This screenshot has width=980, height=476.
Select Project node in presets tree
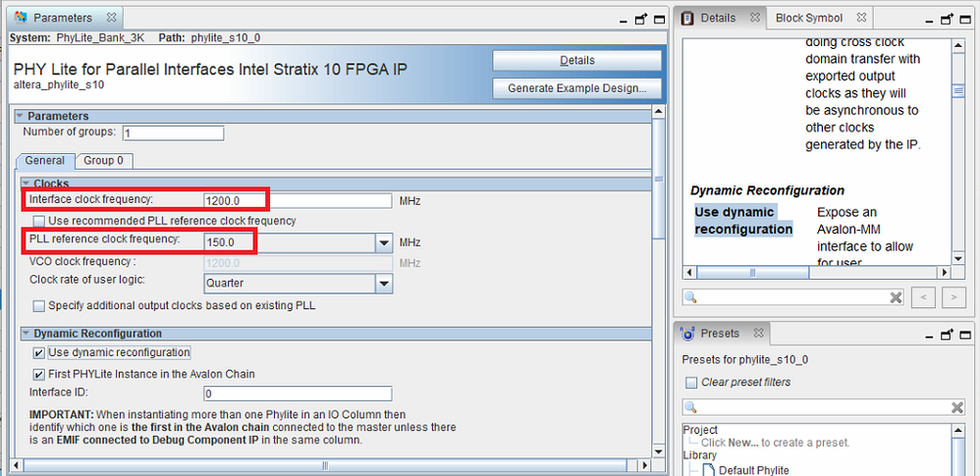[x=700, y=430]
